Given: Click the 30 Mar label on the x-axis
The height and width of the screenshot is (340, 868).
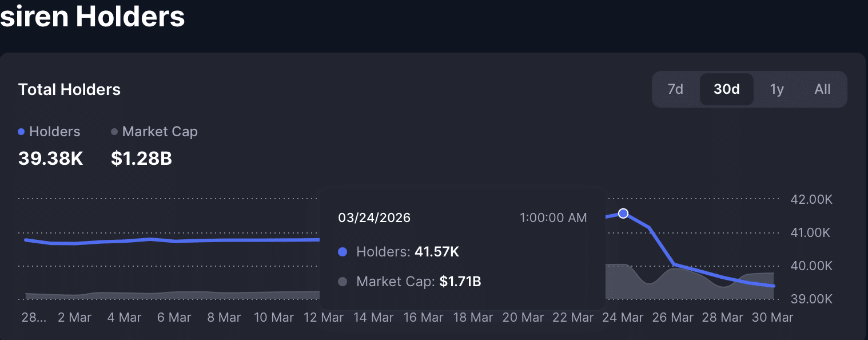Looking at the screenshot, I should [x=773, y=317].
